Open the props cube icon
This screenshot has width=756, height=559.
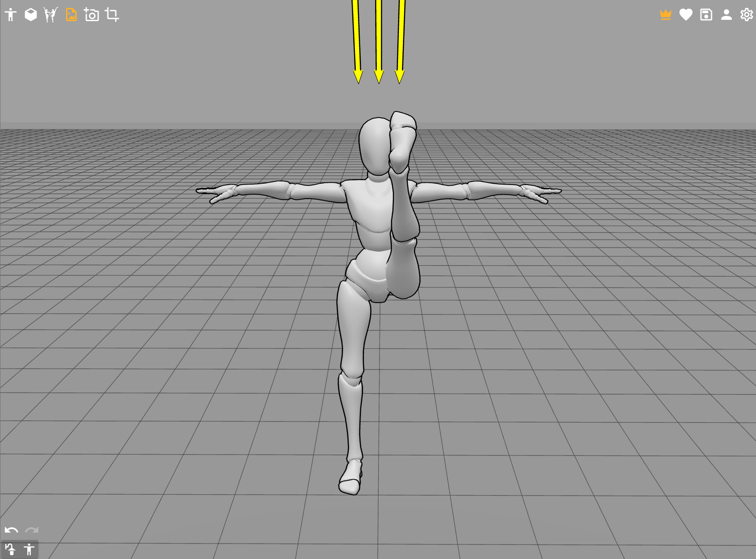click(x=31, y=15)
